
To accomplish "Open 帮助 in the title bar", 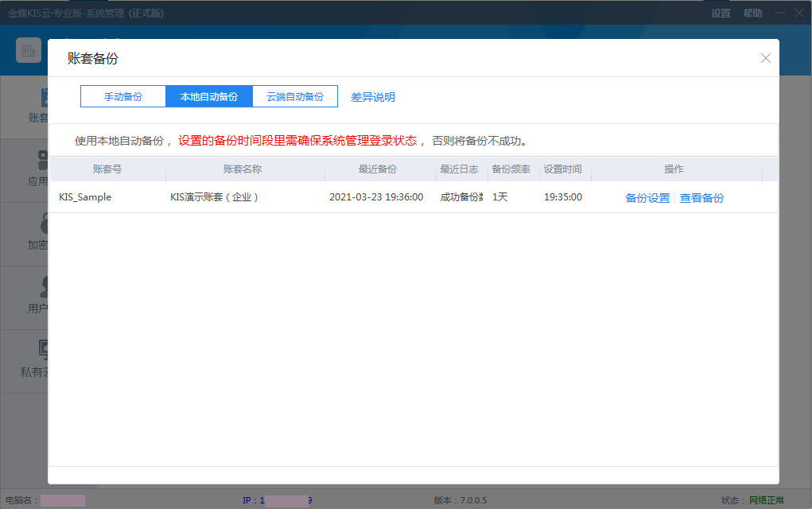I will pos(752,14).
